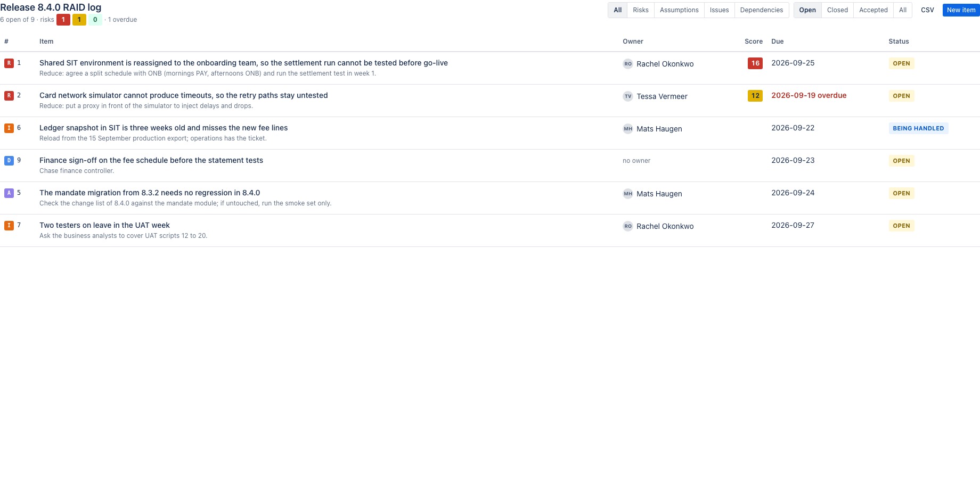Click the red high-risk count badge in header

point(63,20)
